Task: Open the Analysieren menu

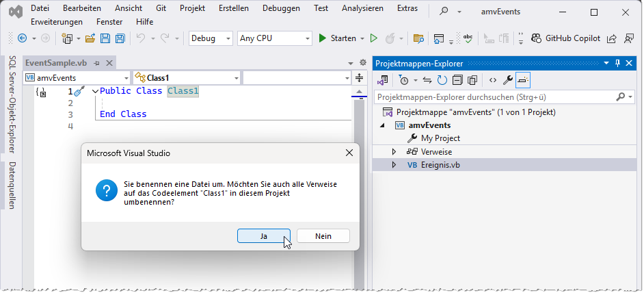Action: 362,8
